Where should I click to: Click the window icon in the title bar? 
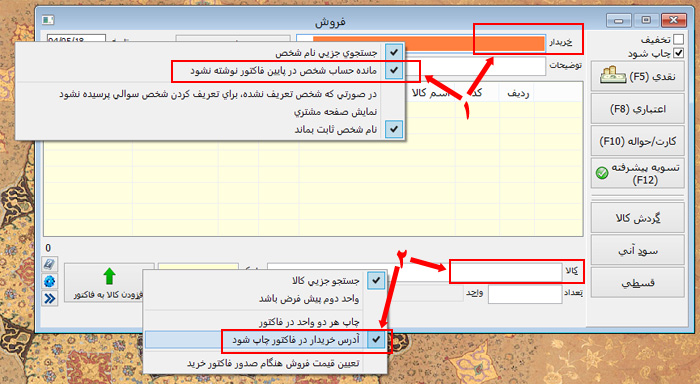point(48,20)
